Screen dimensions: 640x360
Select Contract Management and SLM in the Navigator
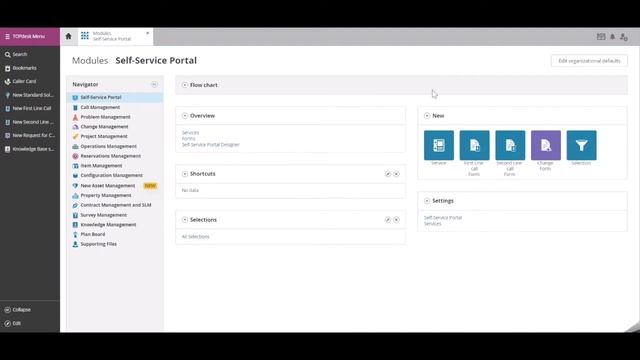click(116, 205)
